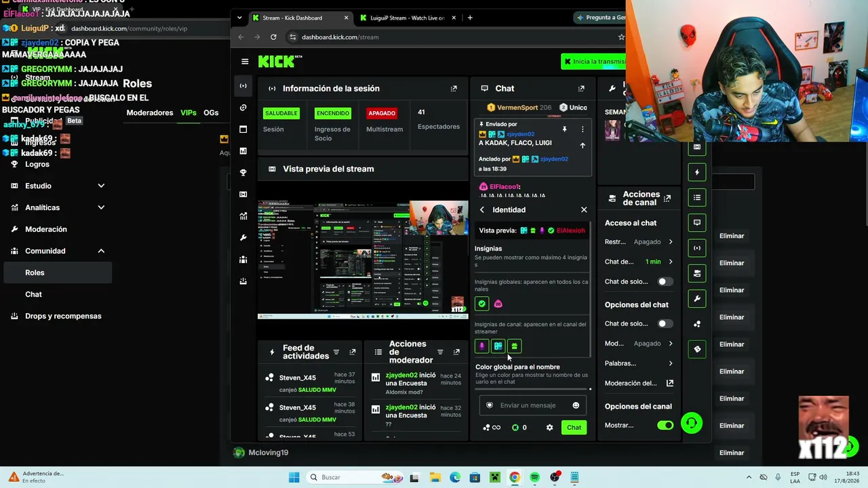This screenshot has height=488, width=868.
Task: Toggle the first Chat de solo switch
Action: [x=665, y=282]
